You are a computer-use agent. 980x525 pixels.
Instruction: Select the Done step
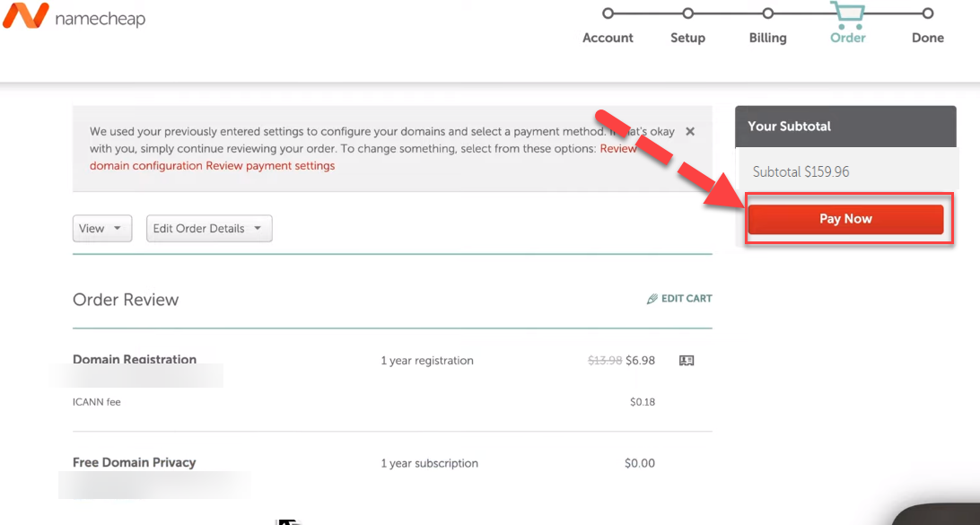tap(928, 38)
